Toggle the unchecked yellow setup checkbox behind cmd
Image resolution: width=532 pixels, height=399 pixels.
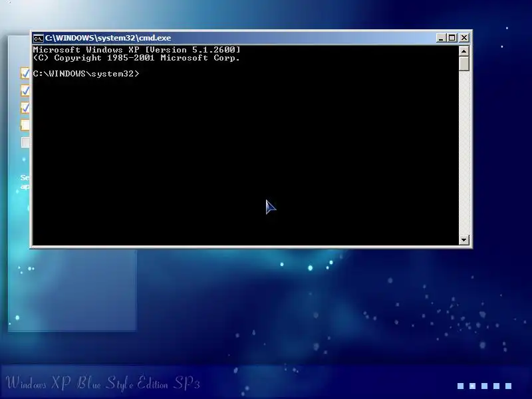(x=25, y=125)
